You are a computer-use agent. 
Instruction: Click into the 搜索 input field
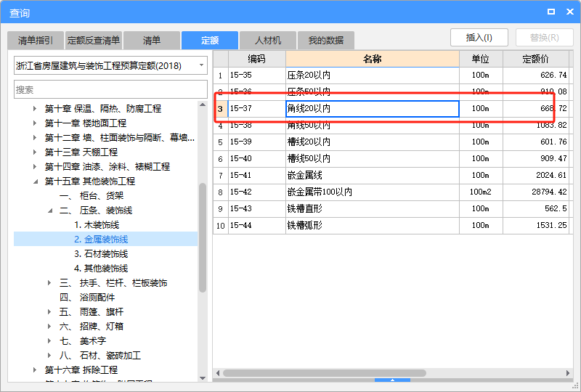(110, 89)
